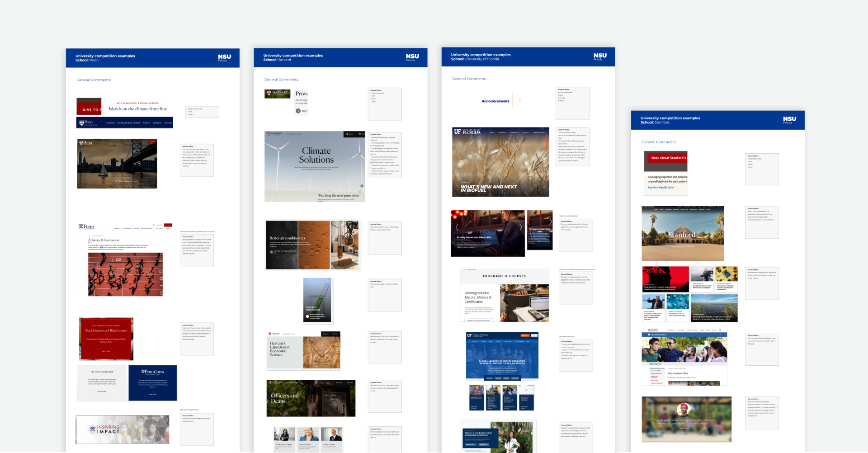Select the Stanford campus homepage screenshot
The height and width of the screenshot is (453, 868).
click(x=683, y=233)
